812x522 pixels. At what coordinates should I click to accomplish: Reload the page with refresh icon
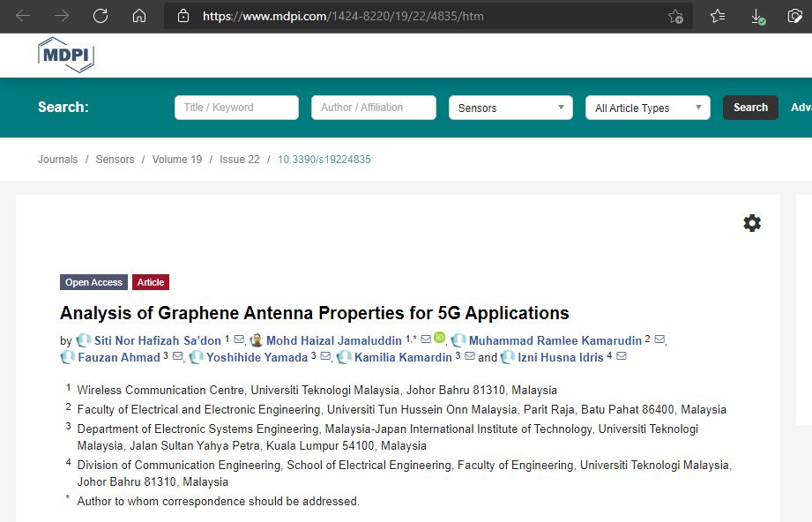[101, 16]
